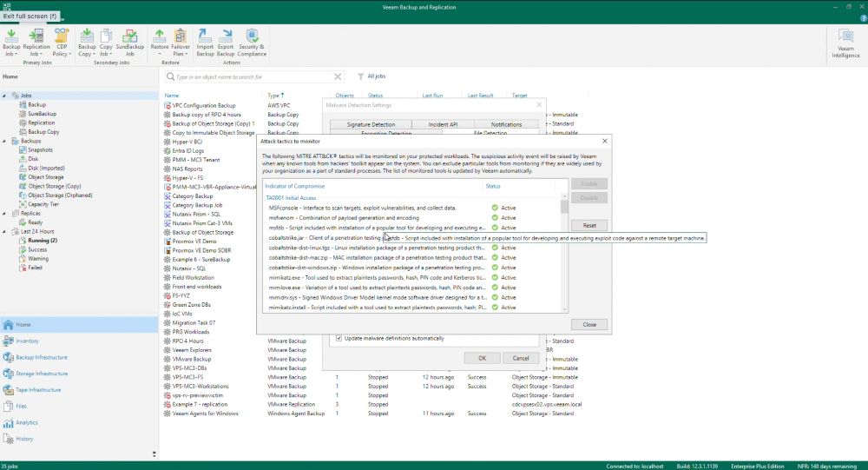Close the Attack tactics dialog with X
868x470 pixels.
tap(604, 142)
